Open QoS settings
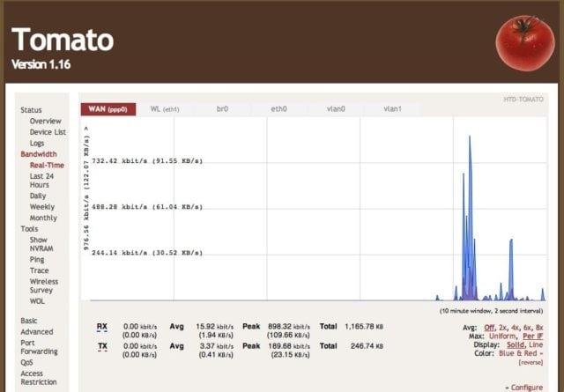The height and width of the screenshot is (392, 564). pyautogui.click(x=26, y=363)
